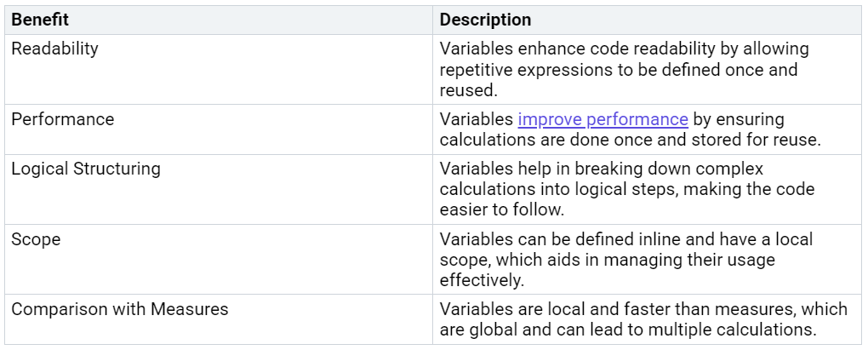Click the Comparison with Measures description
868x350 pixels.
coord(644,319)
